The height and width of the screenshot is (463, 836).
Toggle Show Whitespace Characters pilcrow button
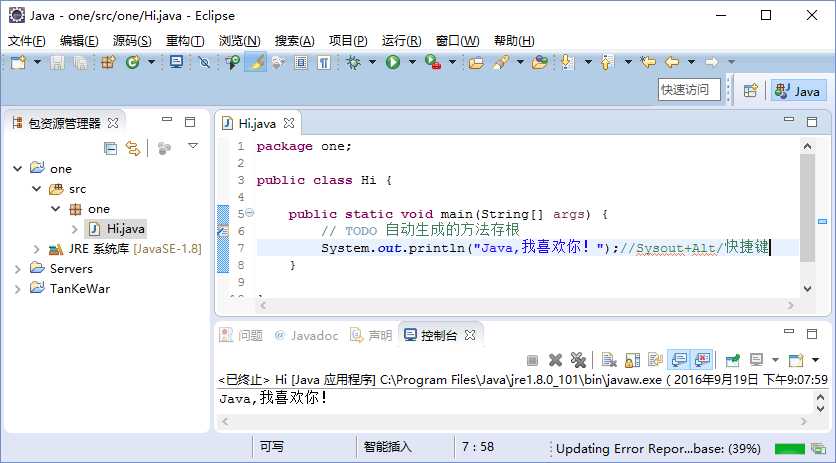[324, 62]
